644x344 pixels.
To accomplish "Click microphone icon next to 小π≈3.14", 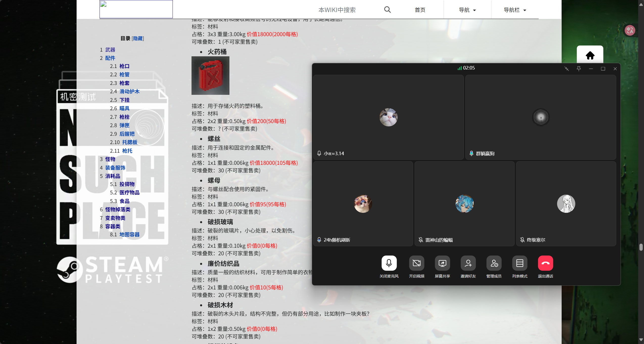I will (x=319, y=153).
